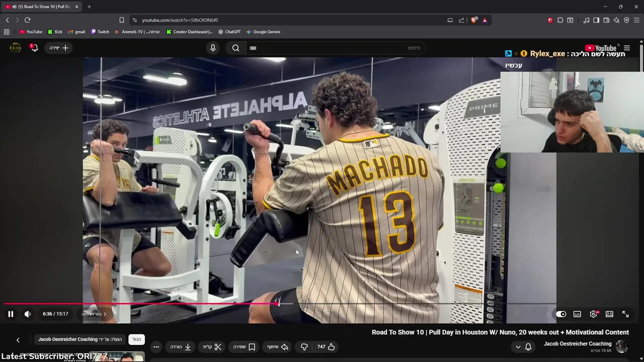Open player settings gear with HD badge
Image resolution: width=644 pixels, height=362 pixels.
(x=594, y=314)
